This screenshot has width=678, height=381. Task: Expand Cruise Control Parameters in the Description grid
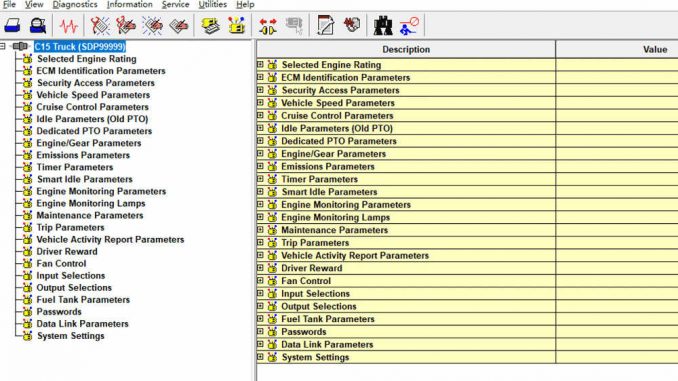(x=260, y=115)
